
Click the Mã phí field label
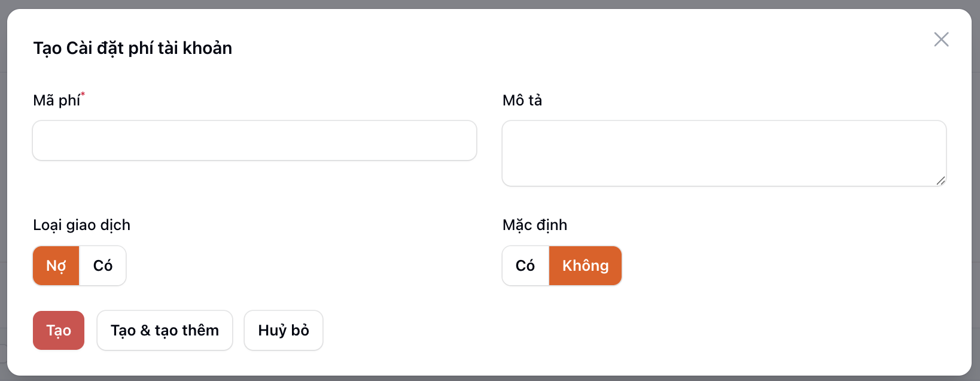click(56, 101)
